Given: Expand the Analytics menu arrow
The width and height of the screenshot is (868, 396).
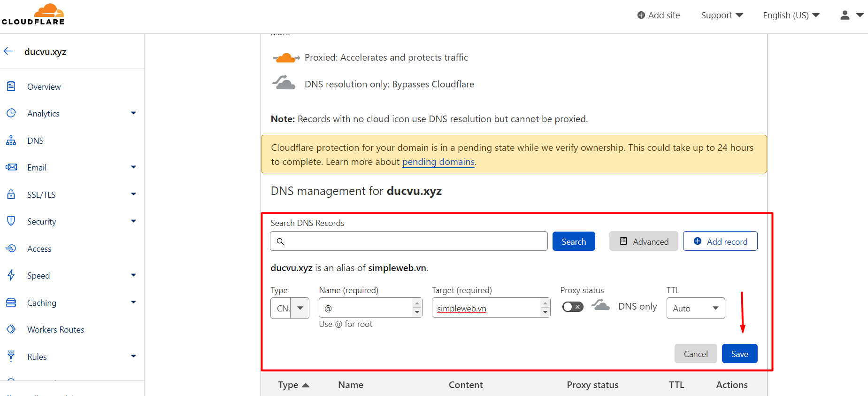Looking at the screenshot, I should 133,113.
